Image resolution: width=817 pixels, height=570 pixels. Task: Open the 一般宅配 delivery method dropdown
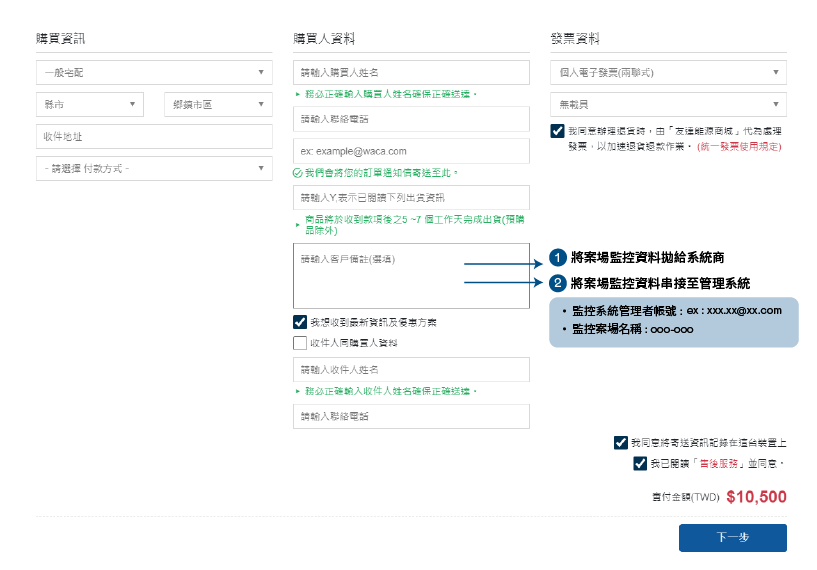(154, 73)
